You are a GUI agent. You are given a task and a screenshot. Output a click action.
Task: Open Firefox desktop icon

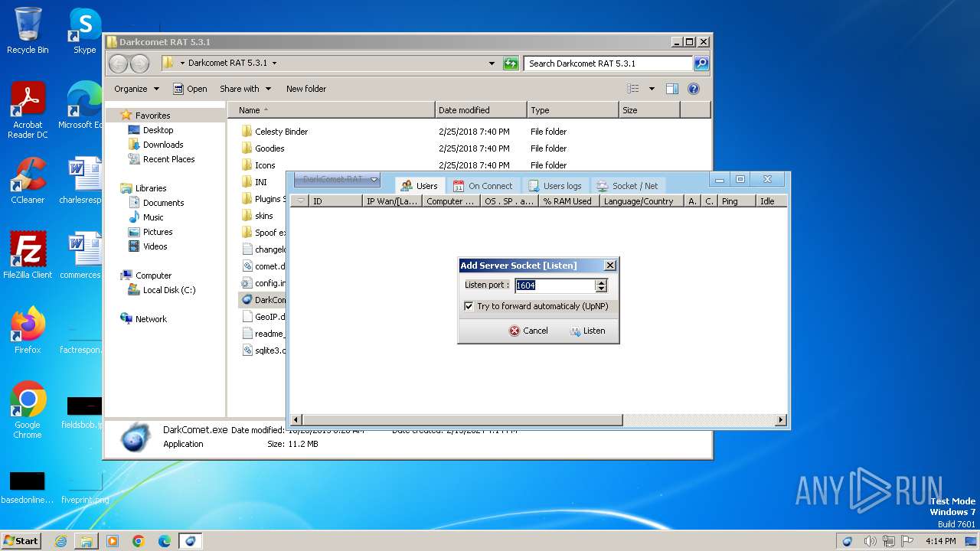point(28,330)
